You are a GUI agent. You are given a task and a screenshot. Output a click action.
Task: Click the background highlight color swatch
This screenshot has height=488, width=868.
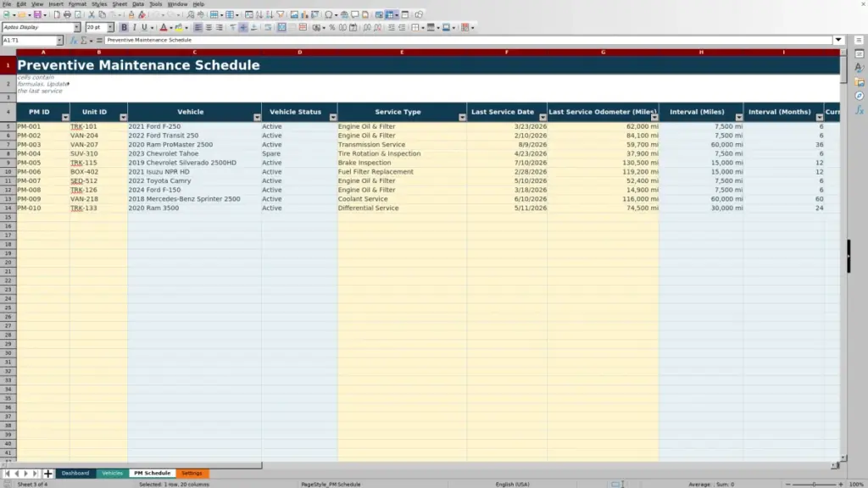coord(179,28)
